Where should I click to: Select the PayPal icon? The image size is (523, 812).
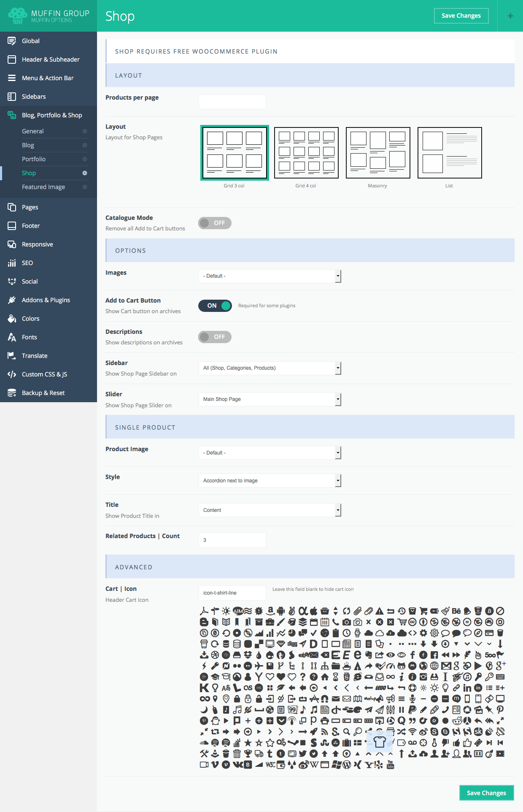pyautogui.click(x=412, y=710)
